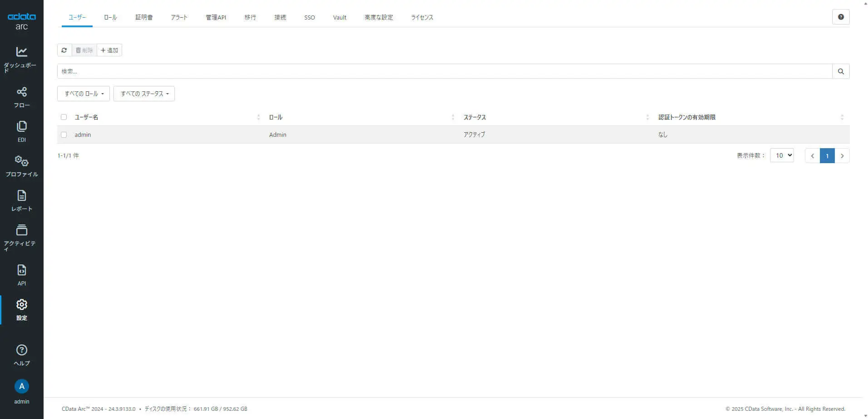This screenshot has width=868, height=419.
Task: Switch to the アラート tab
Action: point(179,17)
